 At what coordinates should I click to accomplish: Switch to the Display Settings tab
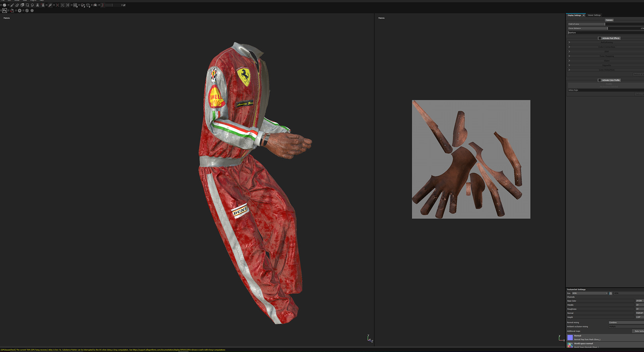pos(574,15)
